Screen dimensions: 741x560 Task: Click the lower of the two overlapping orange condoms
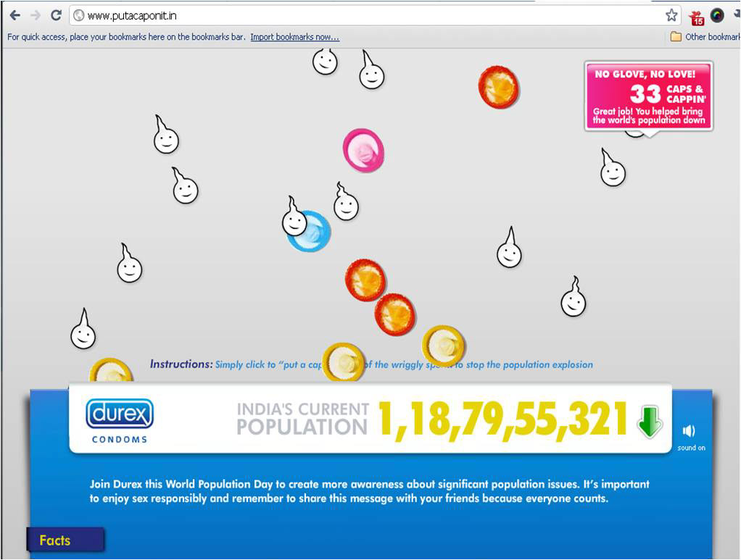click(395, 314)
